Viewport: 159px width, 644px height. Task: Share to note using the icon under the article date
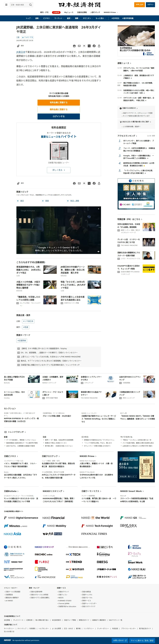pos(84,46)
